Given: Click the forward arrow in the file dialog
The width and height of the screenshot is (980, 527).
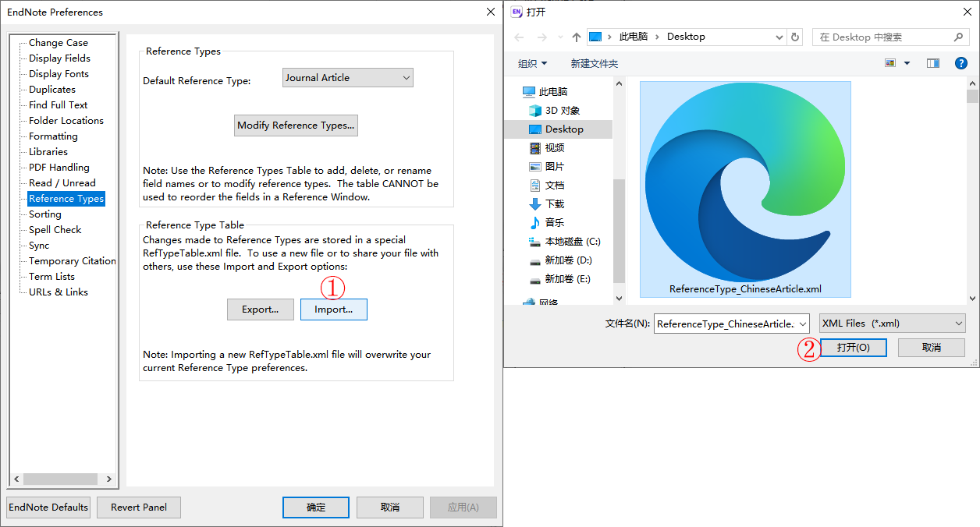Looking at the screenshot, I should point(542,37).
